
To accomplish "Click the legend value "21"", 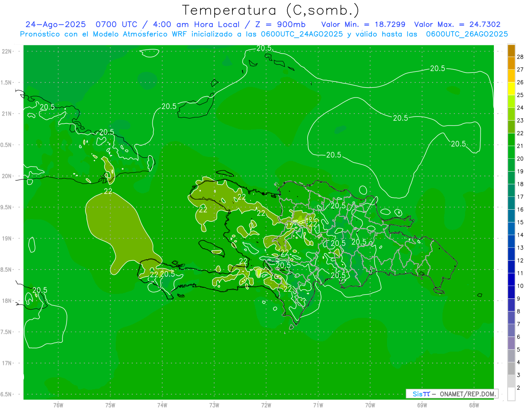I will point(520,146).
